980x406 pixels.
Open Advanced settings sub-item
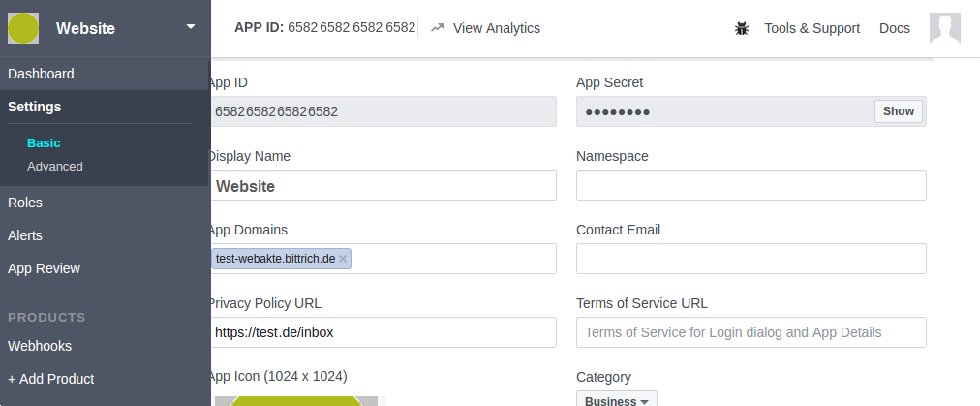pos(55,167)
